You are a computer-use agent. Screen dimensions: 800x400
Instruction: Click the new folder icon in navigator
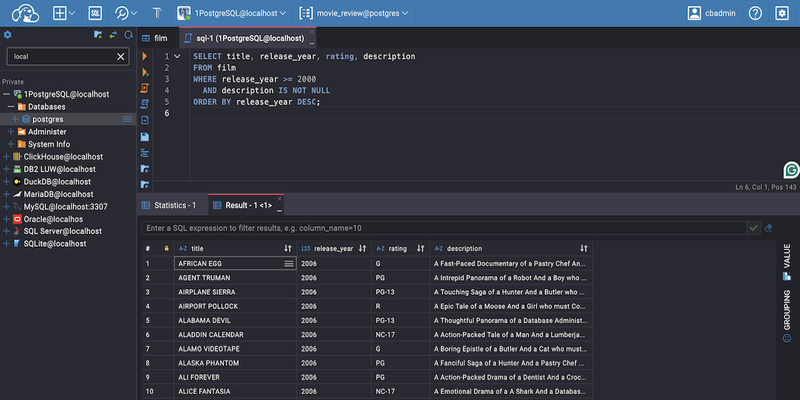point(98,35)
